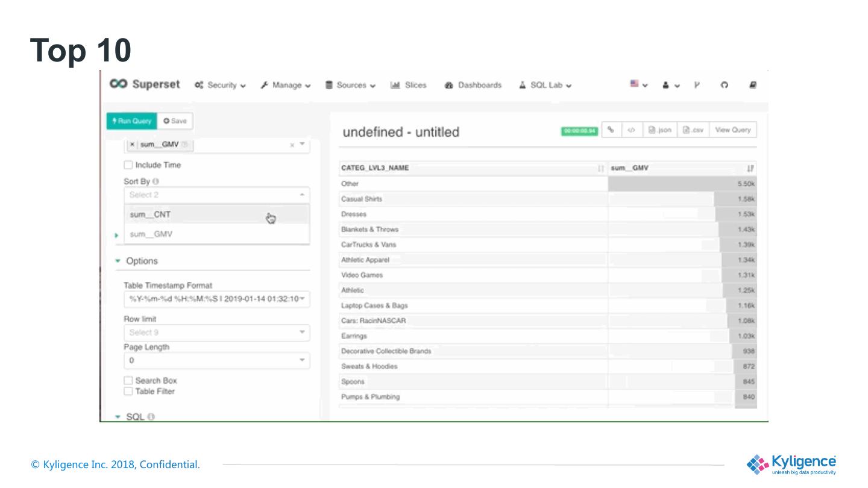Screen dimensions: 868x488
Task: Open the GitHub icon in navbar
Action: pyautogui.click(x=724, y=85)
